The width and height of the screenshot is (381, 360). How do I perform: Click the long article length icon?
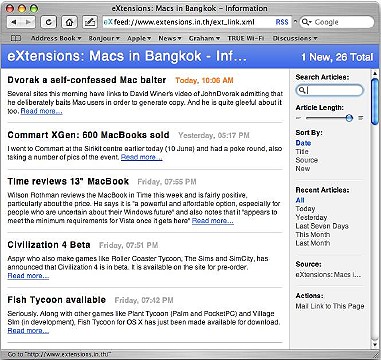(360, 118)
